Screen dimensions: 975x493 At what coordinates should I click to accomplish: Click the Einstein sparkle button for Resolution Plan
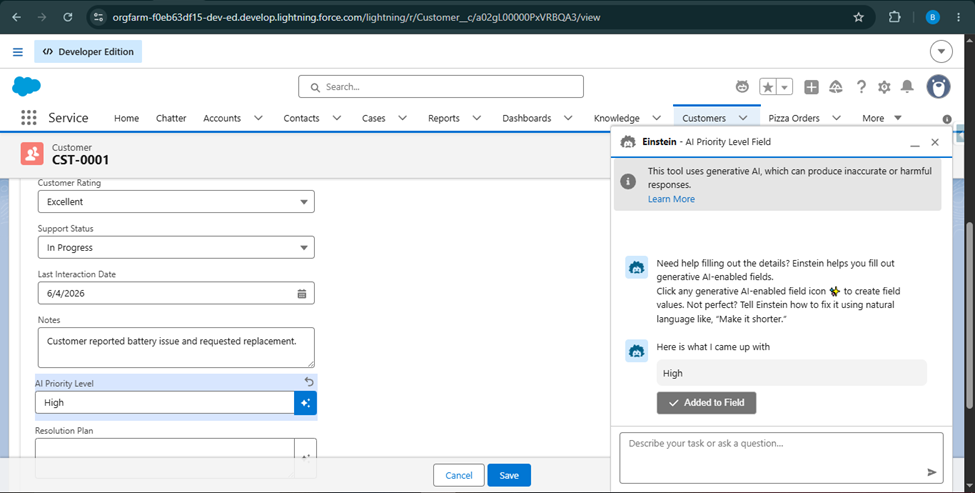pos(305,458)
